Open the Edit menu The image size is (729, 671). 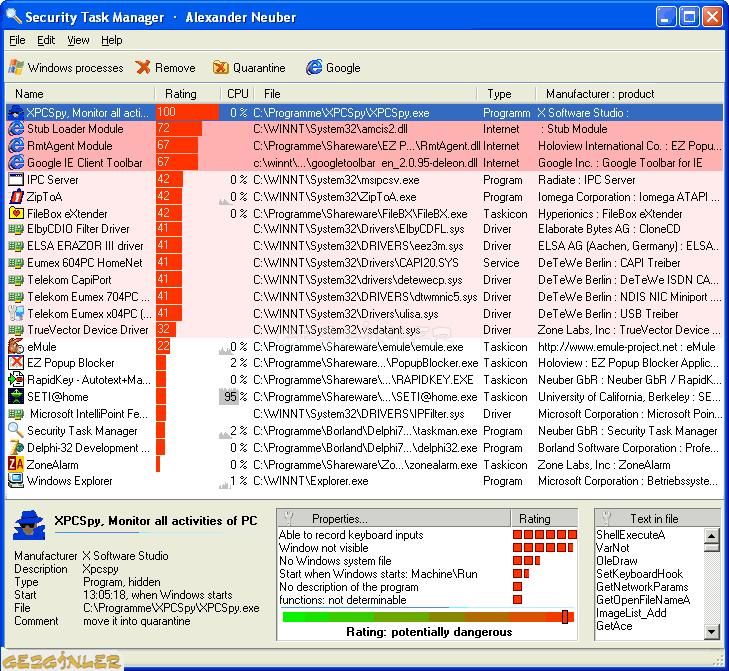(46, 40)
